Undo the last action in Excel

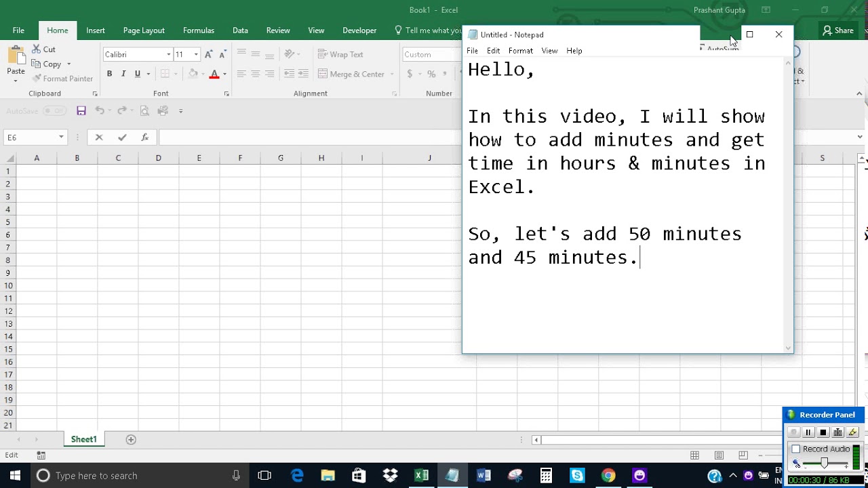click(x=100, y=110)
